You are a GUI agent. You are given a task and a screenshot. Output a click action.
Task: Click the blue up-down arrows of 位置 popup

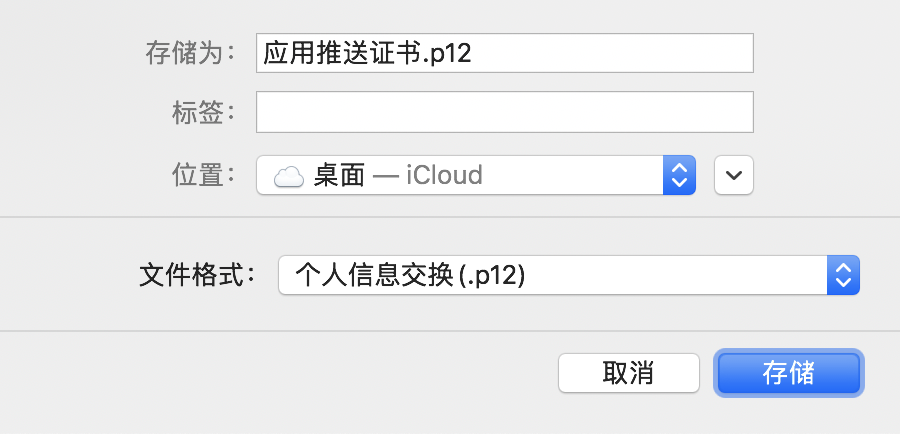pyautogui.click(x=679, y=175)
